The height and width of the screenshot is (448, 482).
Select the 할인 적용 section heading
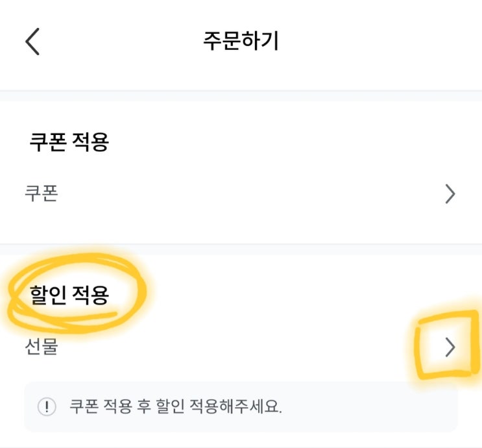tap(69, 295)
